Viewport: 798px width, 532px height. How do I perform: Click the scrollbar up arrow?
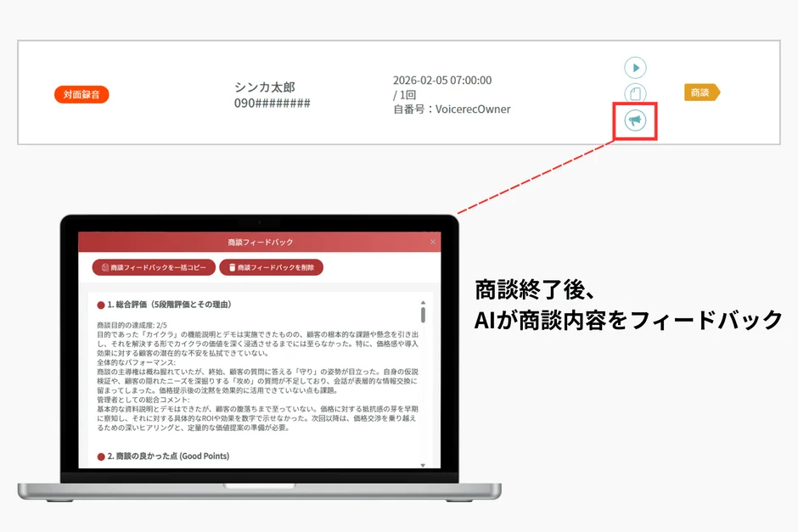pos(422,302)
